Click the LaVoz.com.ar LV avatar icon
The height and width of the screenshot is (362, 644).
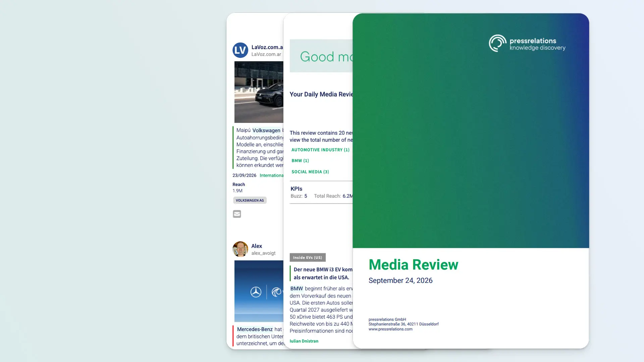[x=240, y=50]
